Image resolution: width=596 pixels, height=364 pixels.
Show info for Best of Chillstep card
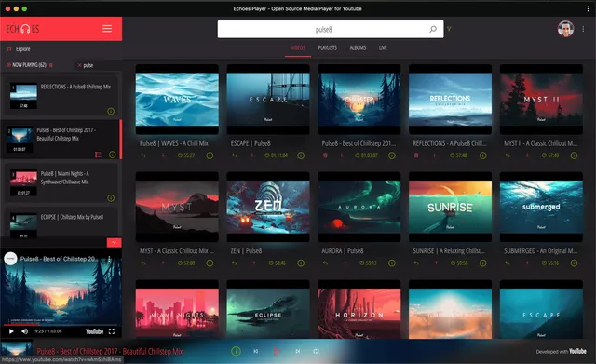click(392, 155)
